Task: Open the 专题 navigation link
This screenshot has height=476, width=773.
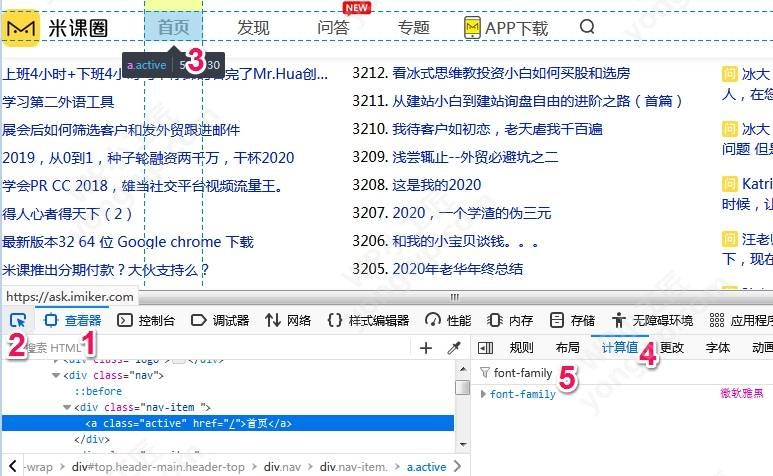Action: (x=414, y=27)
